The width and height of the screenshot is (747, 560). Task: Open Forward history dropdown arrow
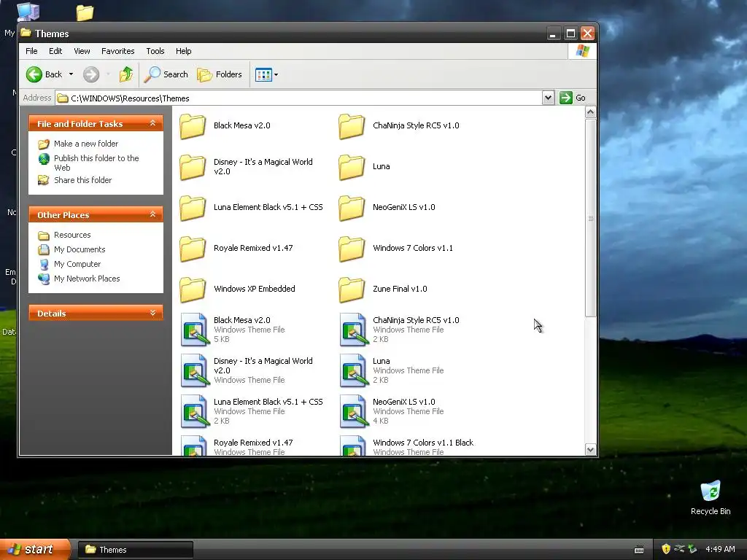108,74
